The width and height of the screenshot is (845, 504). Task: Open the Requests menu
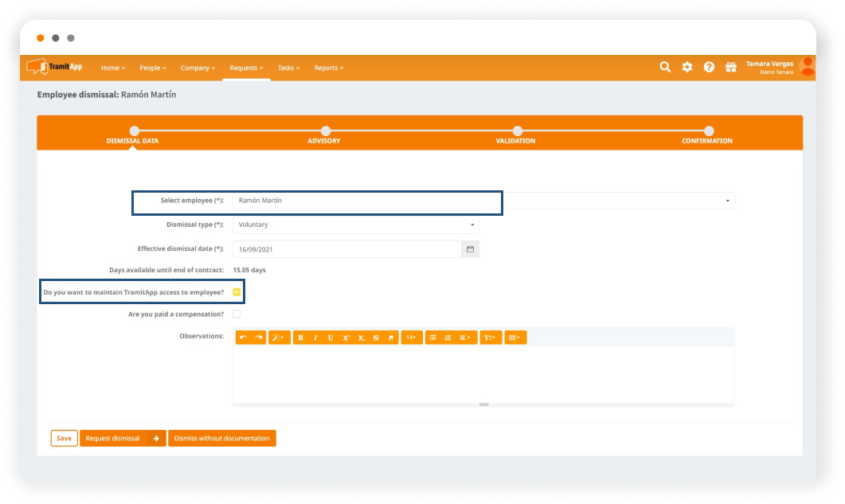click(x=245, y=68)
